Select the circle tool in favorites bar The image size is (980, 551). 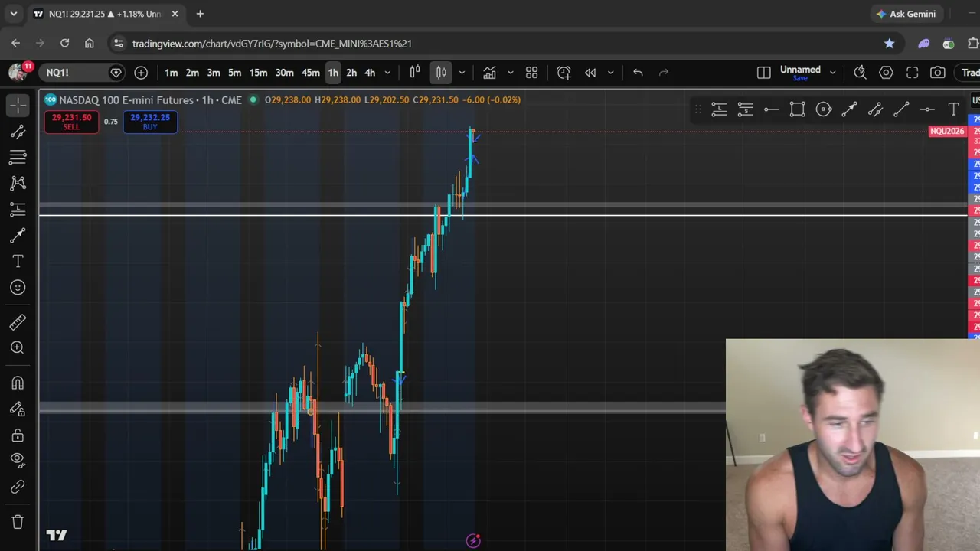click(823, 110)
